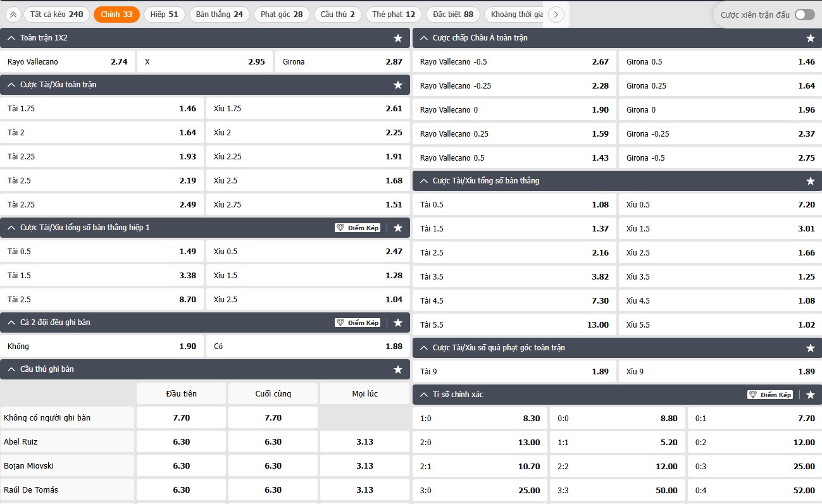
Task: Bet Rayo Vallecano to win at 2.74
Action: [x=68, y=62]
